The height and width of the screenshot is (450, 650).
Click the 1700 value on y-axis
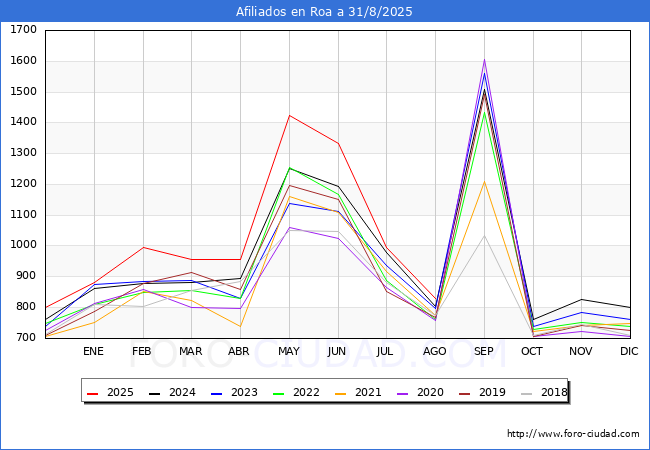coord(24,30)
